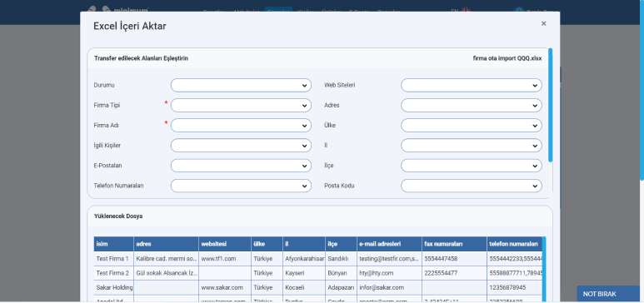Image resolution: width=644 pixels, height=303 pixels.
Task: Click the e-mail adresleri column header
Action: pos(389,244)
